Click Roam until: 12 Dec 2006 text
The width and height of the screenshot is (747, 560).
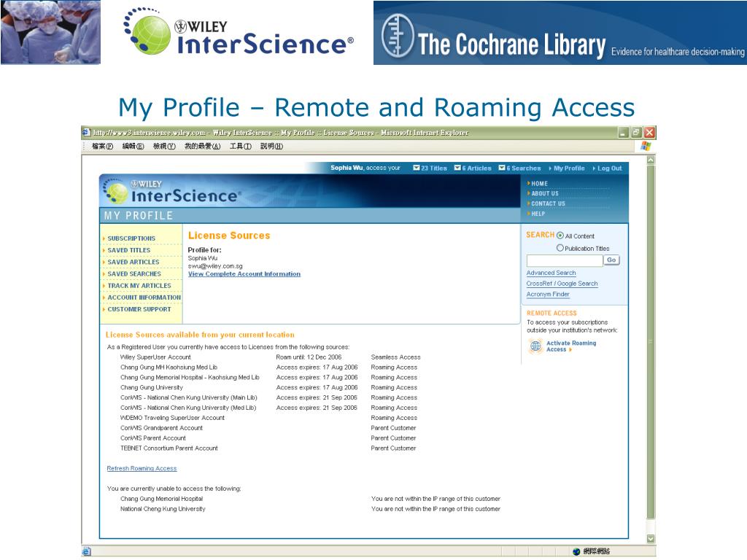pos(309,357)
